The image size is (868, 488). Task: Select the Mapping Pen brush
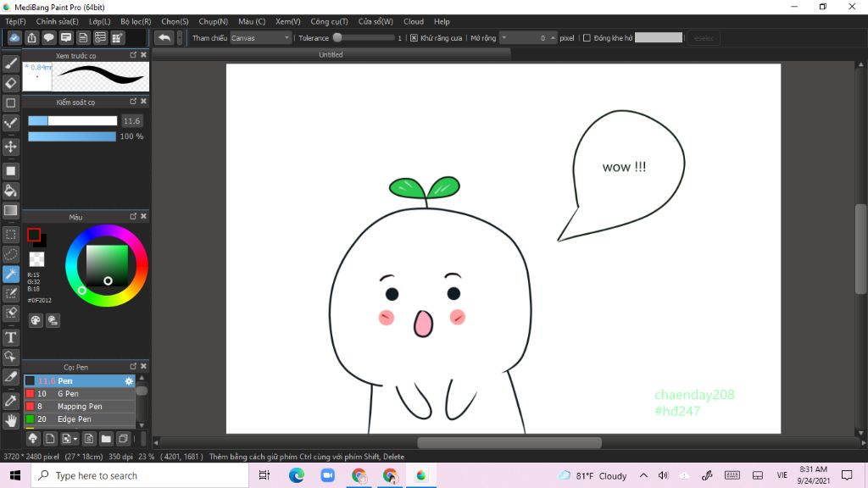coord(80,406)
